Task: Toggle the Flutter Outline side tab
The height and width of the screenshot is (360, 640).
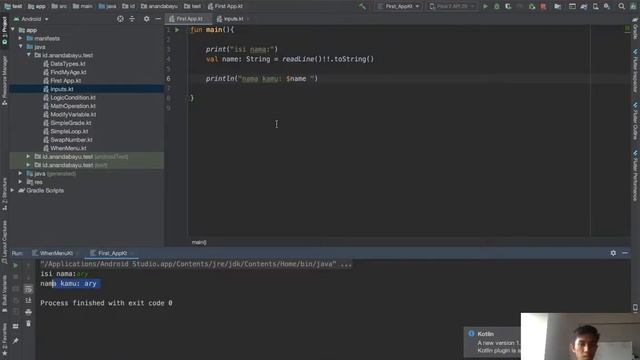Action: (636, 121)
